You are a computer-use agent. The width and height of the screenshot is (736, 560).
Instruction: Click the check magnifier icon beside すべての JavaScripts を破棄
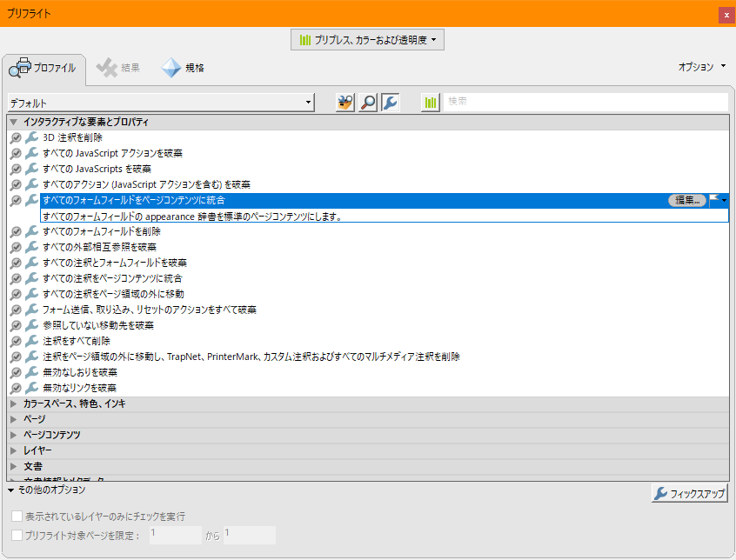click(17, 168)
